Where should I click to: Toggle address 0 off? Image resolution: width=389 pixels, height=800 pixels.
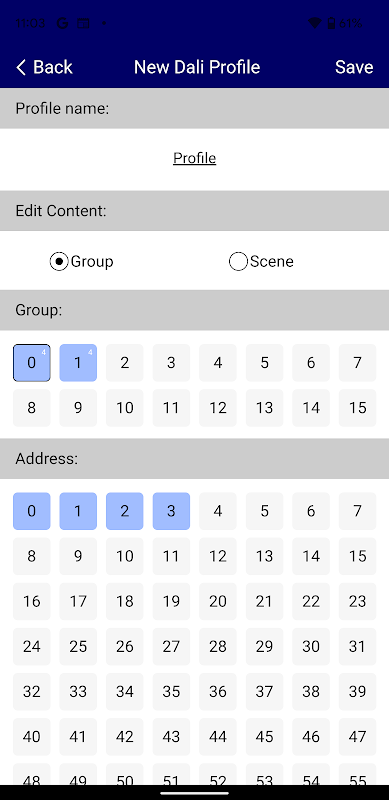point(32,511)
